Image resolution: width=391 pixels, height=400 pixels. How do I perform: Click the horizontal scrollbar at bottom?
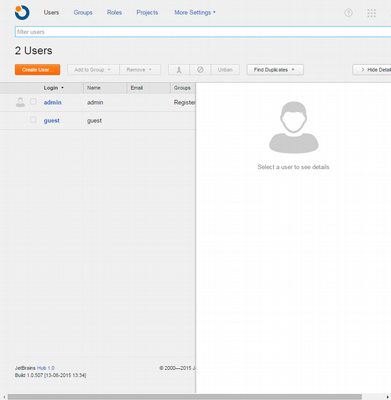coord(185,397)
